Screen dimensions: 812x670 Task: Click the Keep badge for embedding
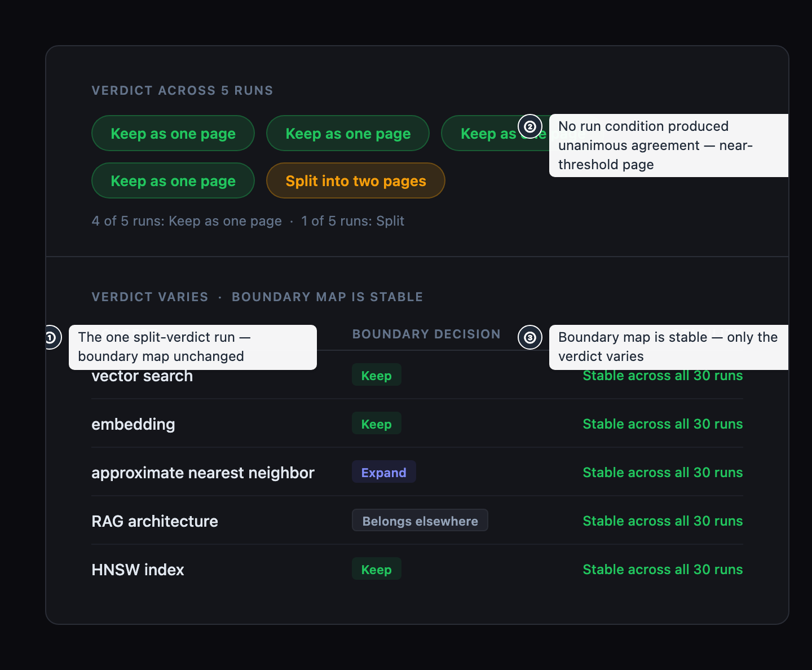coord(377,424)
